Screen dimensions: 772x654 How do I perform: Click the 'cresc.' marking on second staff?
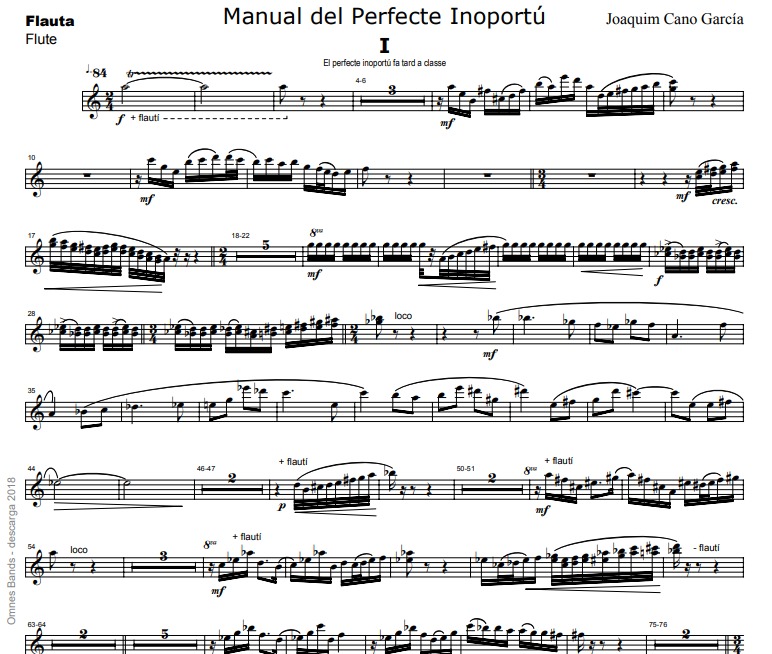(725, 201)
